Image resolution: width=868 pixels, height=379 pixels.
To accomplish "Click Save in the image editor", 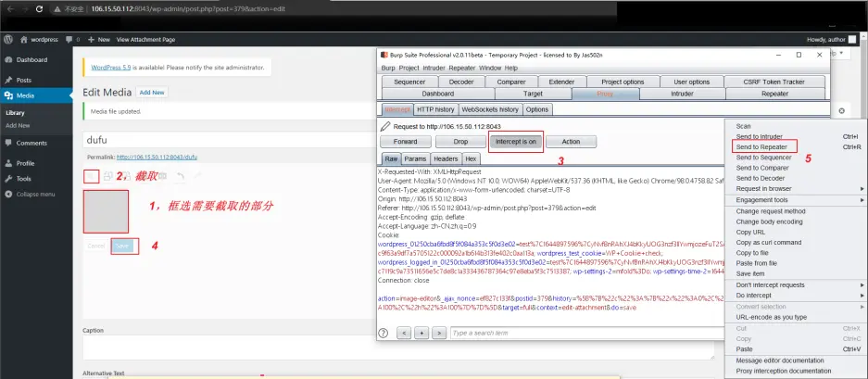I will pyautogui.click(x=122, y=246).
